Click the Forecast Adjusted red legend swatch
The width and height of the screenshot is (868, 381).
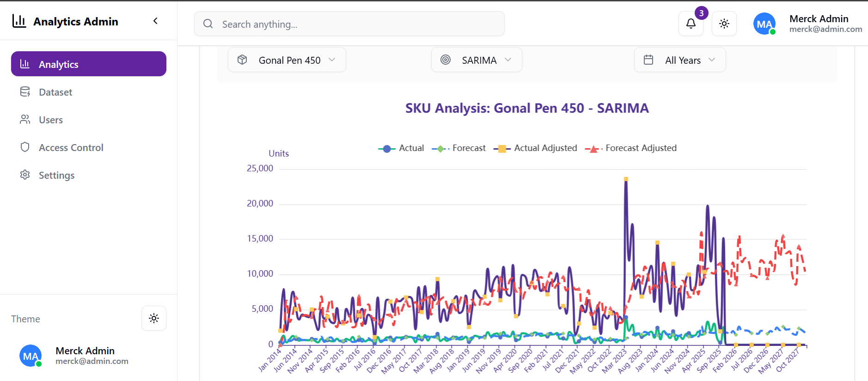coord(592,149)
